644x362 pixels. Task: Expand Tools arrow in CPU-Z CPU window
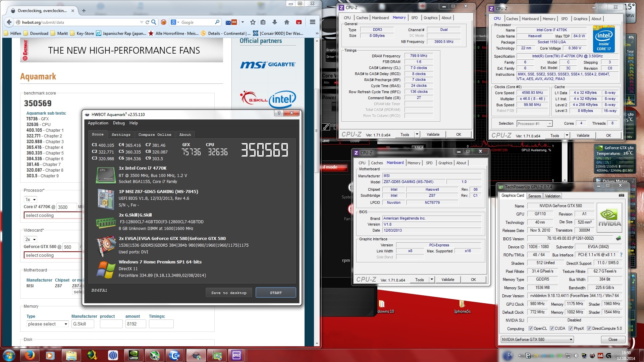tap(567, 135)
